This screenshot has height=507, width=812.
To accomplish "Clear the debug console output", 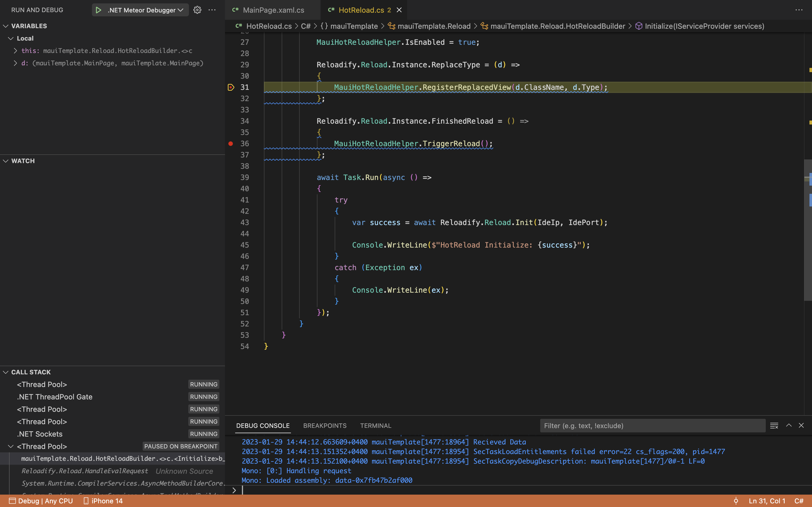I will click(774, 426).
